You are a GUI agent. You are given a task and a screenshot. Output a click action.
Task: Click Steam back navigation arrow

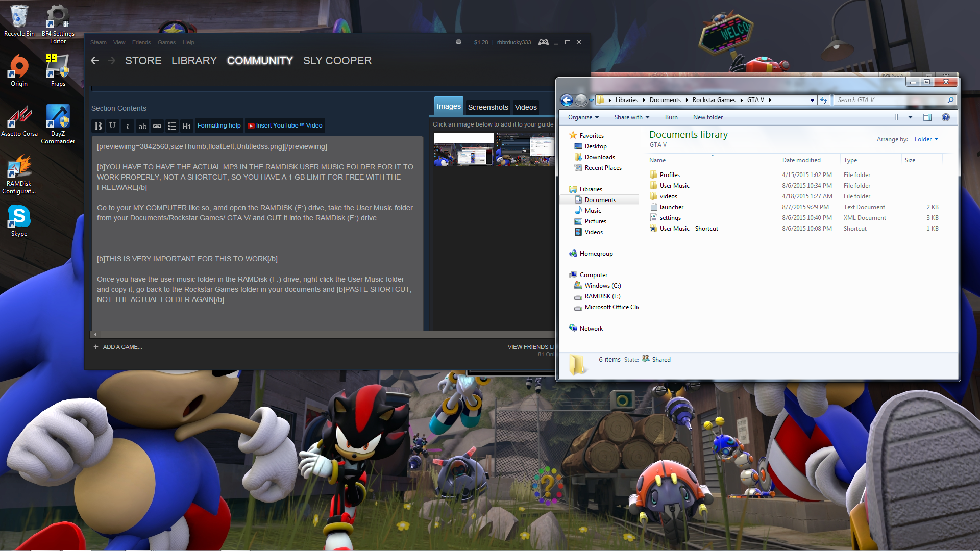(95, 61)
